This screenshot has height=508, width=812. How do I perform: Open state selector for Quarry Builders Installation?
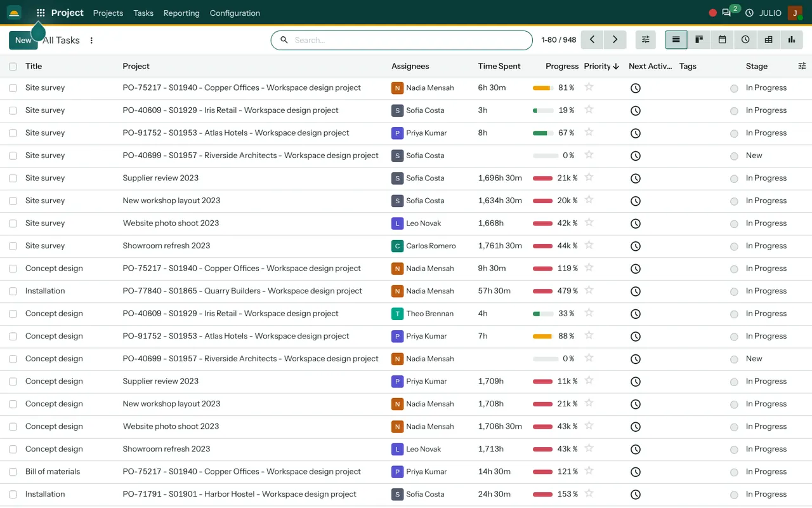[734, 291]
